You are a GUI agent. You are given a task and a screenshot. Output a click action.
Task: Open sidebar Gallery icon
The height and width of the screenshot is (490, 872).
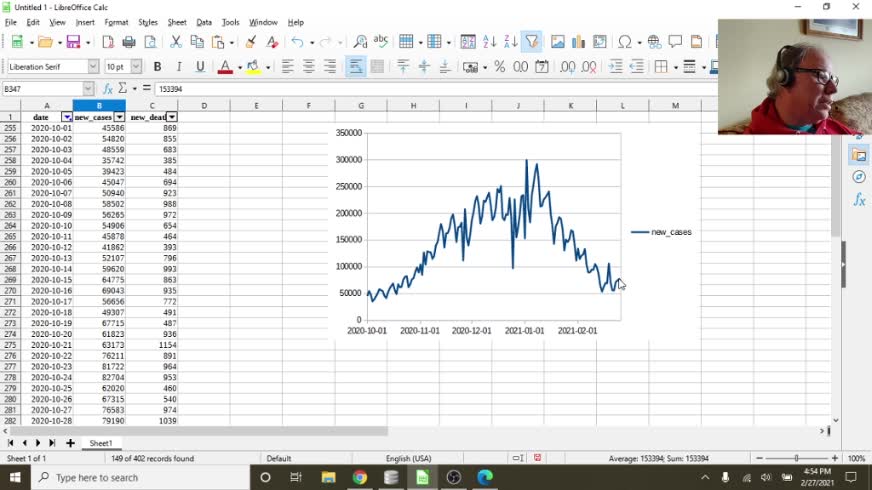click(859, 155)
